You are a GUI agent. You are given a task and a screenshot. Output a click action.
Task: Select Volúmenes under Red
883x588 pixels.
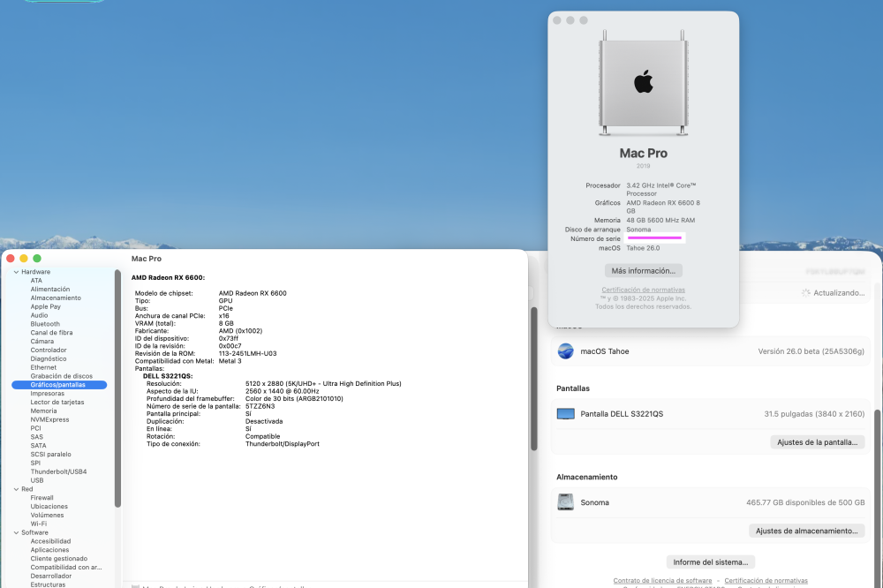coord(48,516)
